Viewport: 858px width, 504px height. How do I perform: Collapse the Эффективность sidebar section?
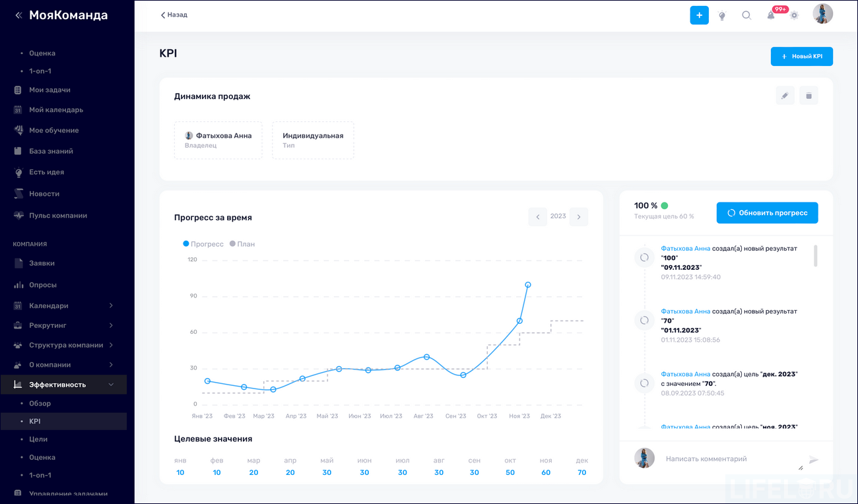[52, 384]
